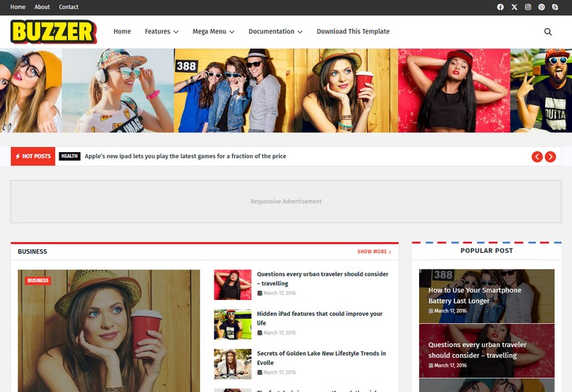
Task: Expand the Mega Menu dropdown
Action: [213, 31]
